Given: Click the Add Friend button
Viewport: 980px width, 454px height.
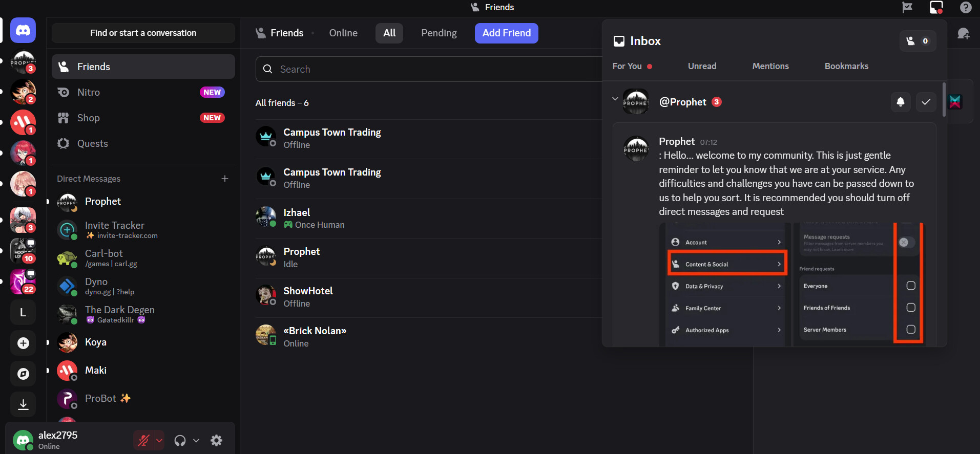Looking at the screenshot, I should click(x=506, y=33).
